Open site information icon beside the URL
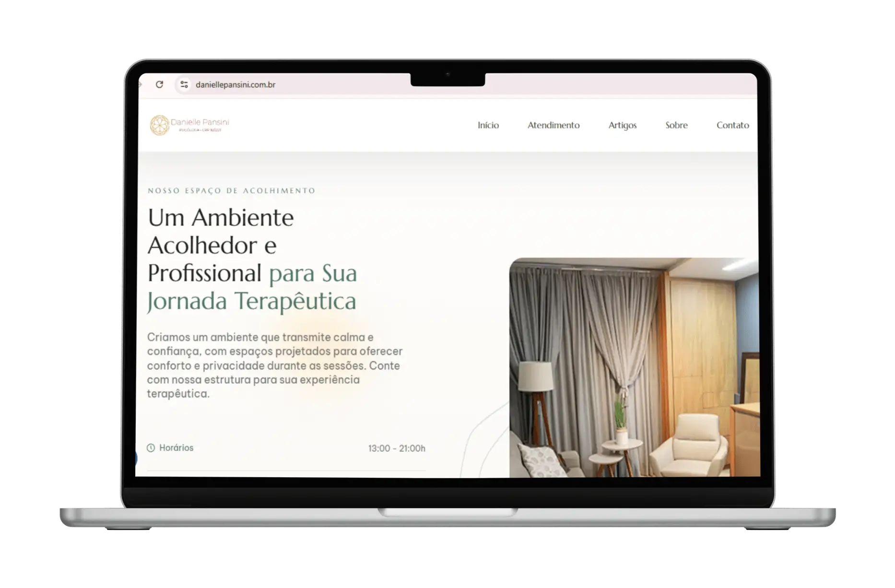The height and width of the screenshot is (588, 895). [x=184, y=85]
